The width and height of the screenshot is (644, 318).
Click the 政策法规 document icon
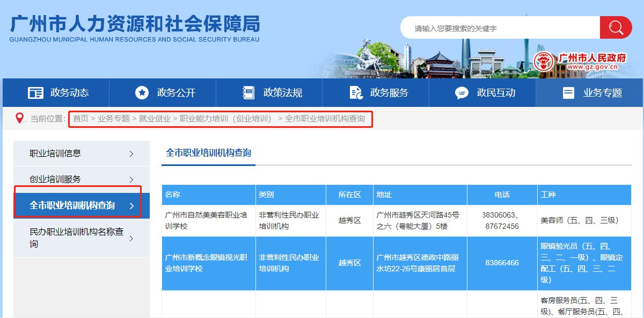tap(248, 93)
